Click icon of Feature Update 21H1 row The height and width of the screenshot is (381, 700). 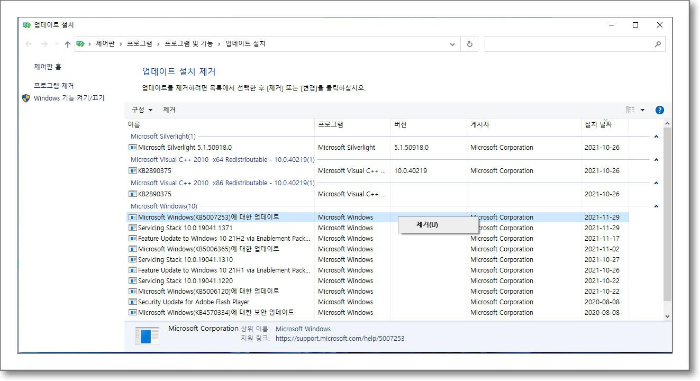coord(133,270)
